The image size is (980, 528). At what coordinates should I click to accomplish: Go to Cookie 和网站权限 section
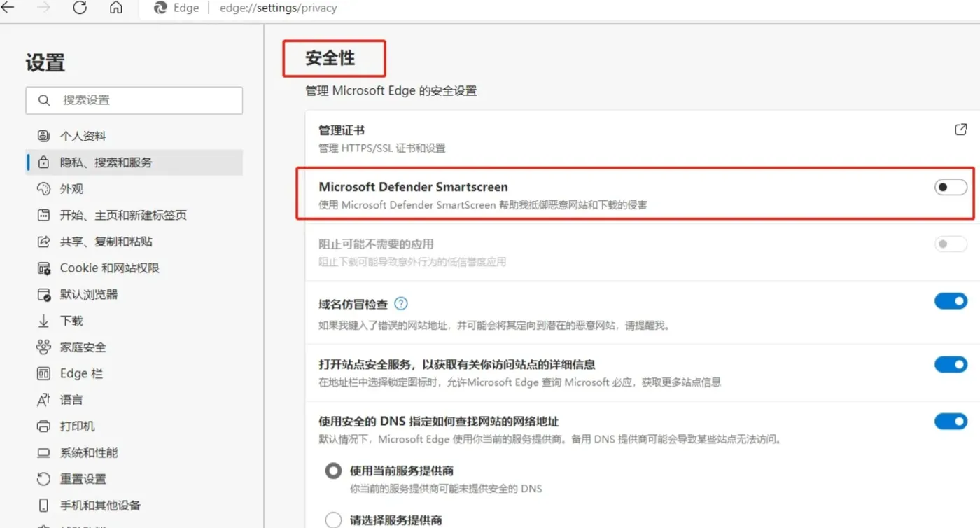[x=134, y=268]
